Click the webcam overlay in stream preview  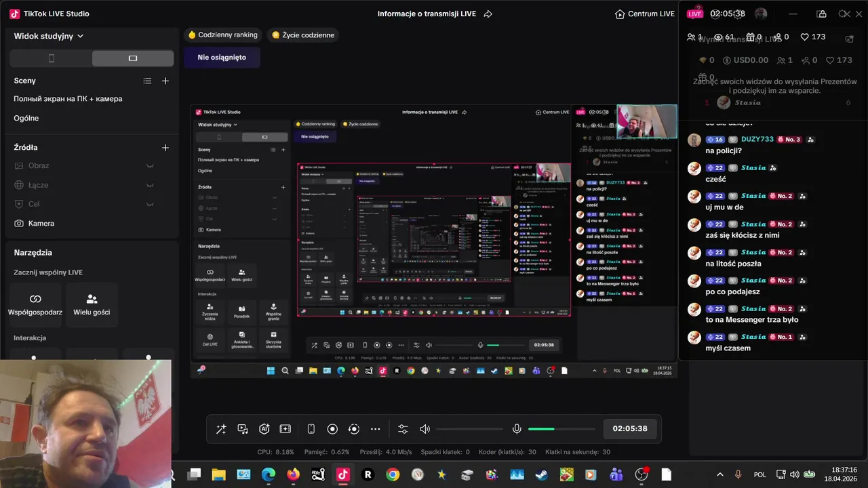[646, 121]
